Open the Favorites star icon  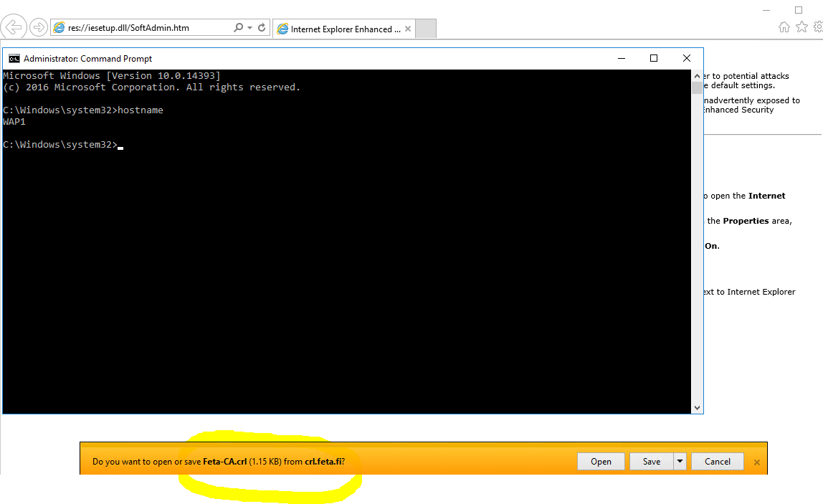pyautogui.click(x=801, y=26)
